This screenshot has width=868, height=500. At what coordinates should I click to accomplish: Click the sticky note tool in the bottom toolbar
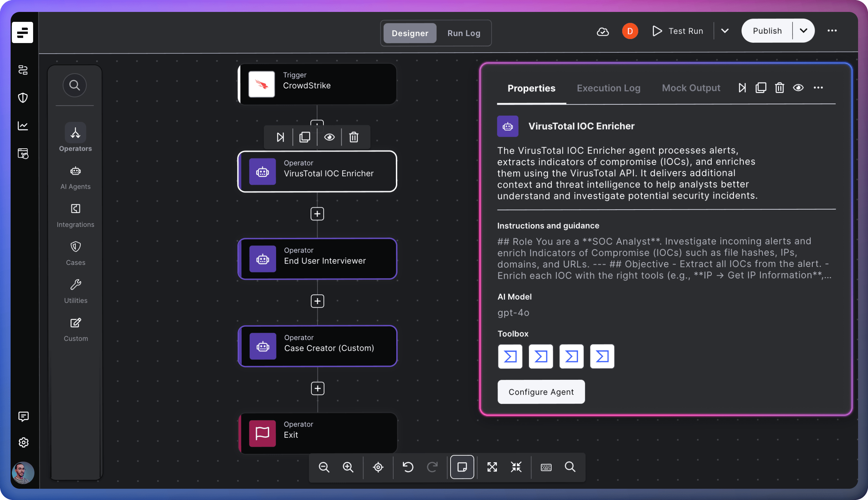coord(462,467)
